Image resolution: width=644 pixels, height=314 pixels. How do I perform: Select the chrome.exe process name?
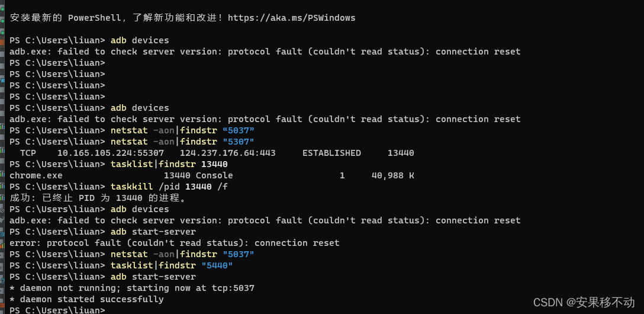point(36,175)
